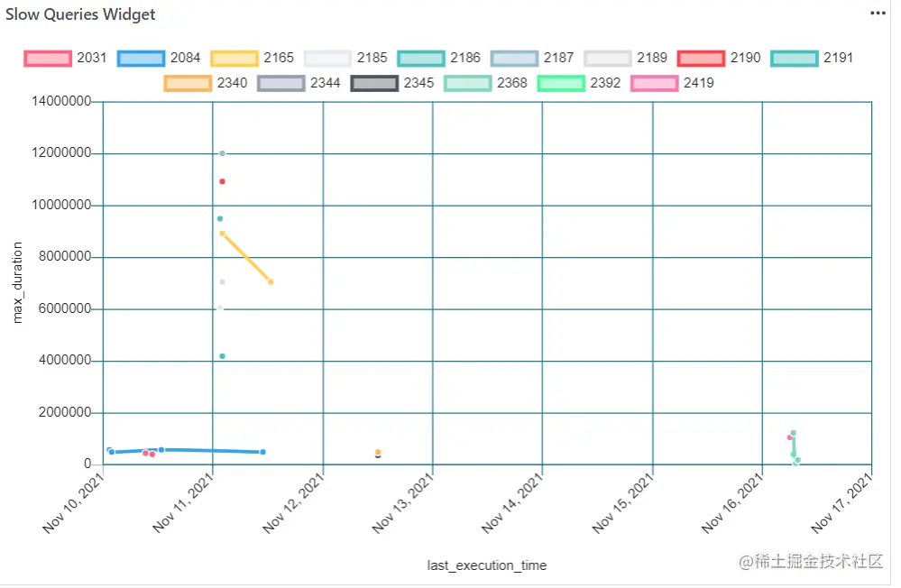Image resolution: width=901 pixels, height=588 pixels.
Task: Click the yellow 2165 legend swatch
Action: [x=234, y=58]
